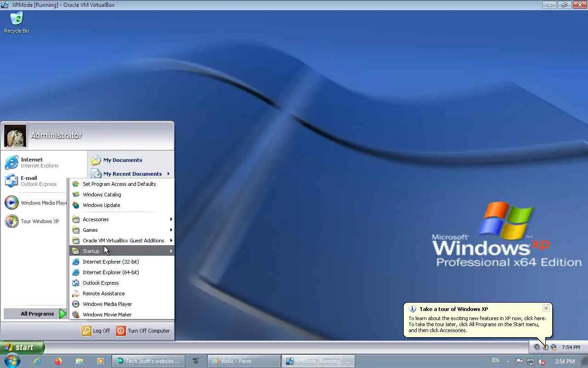Screen dimensions: 588x368
Task: Launch Windows Update from programs list
Action: pyautogui.click(x=122, y=205)
